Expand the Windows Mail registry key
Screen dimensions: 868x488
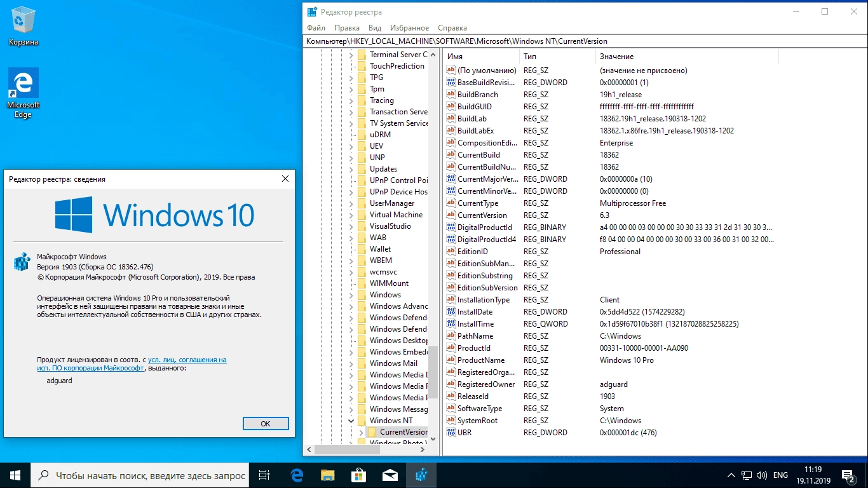351,363
